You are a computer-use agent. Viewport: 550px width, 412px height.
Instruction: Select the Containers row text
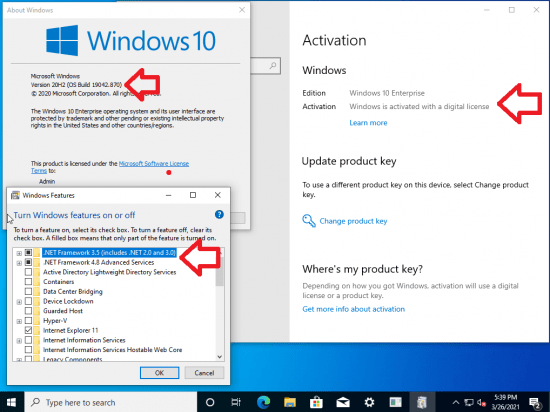[59, 282]
